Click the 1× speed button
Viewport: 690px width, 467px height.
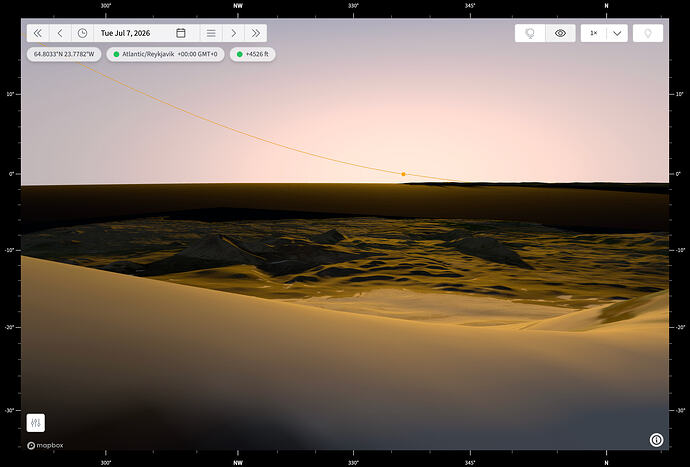pos(593,33)
